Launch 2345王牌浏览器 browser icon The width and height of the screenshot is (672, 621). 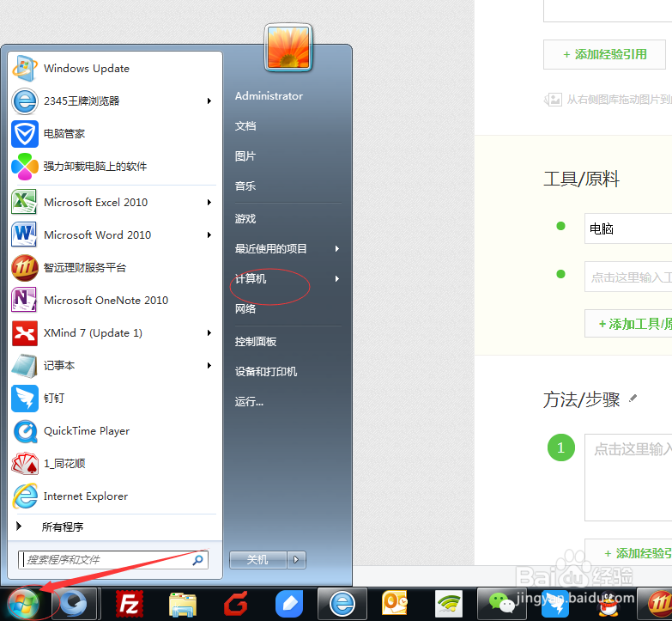(x=24, y=101)
